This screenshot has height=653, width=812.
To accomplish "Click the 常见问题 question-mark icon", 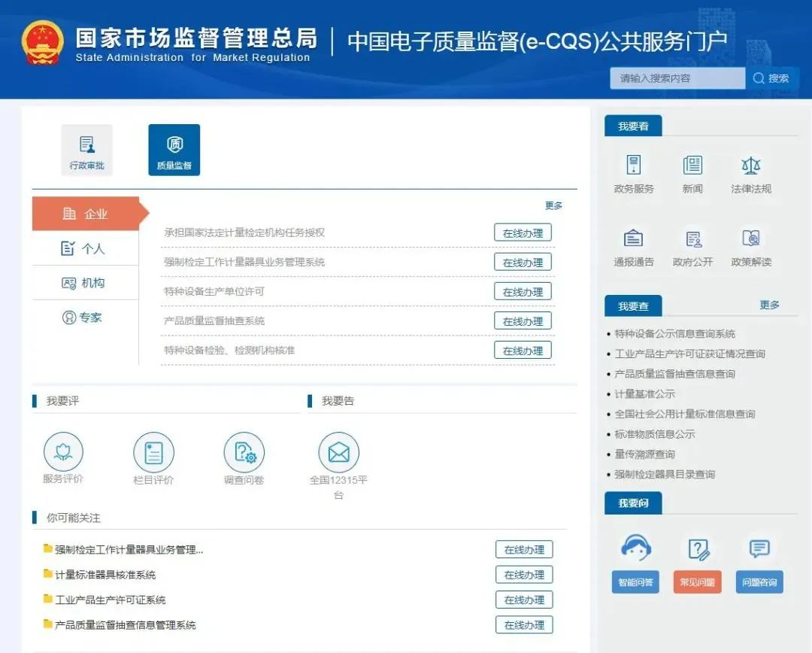I will click(698, 549).
